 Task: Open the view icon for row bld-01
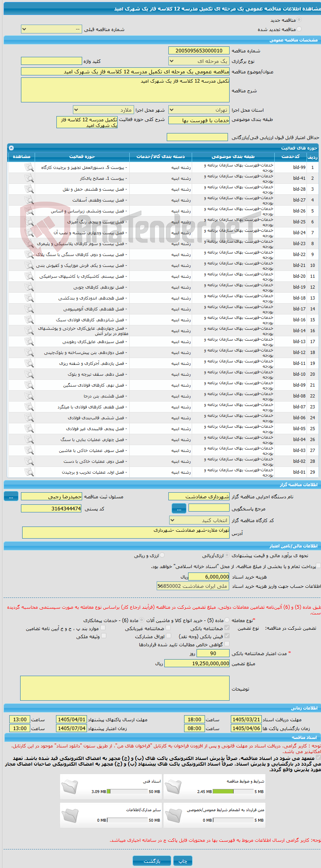click(29, 472)
